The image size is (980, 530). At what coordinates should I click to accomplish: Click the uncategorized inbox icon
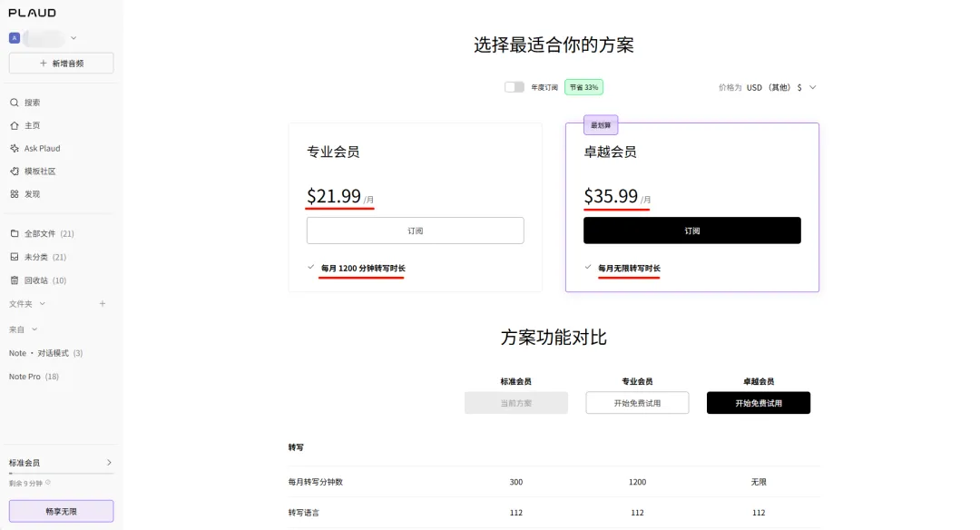pyautogui.click(x=15, y=257)
